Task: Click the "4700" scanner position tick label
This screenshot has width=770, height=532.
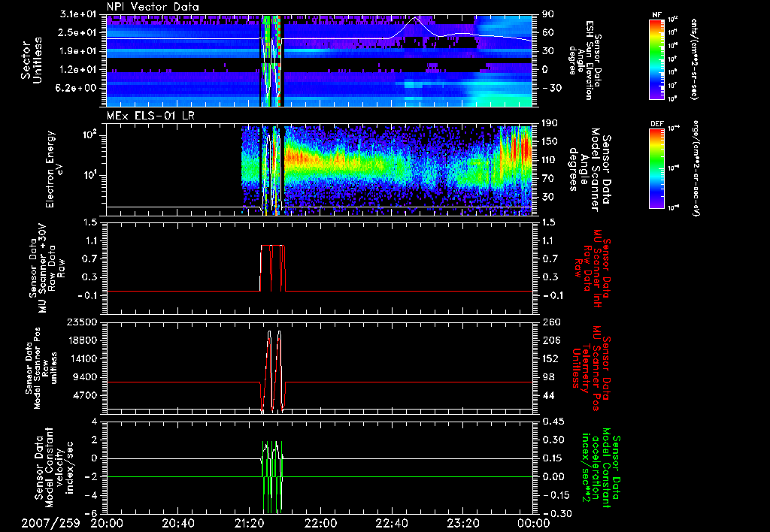Action: click(x=84, y=395)
